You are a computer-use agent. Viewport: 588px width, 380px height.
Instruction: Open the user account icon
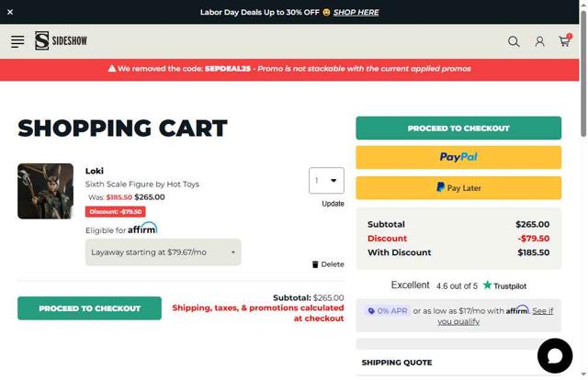pyautogui.click(x=539, y=41)
